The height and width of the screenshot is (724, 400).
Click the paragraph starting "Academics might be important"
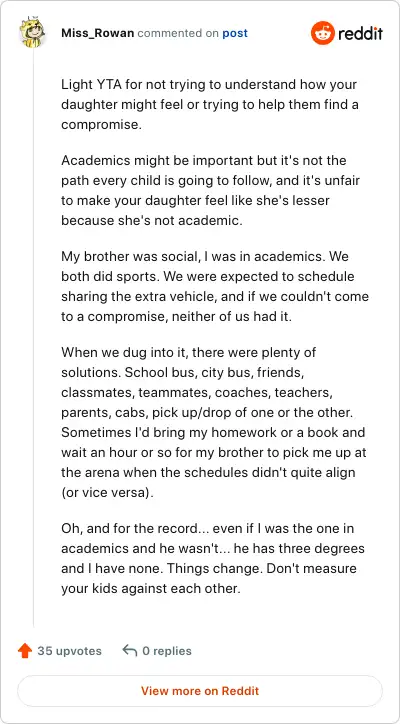[210, 190]
